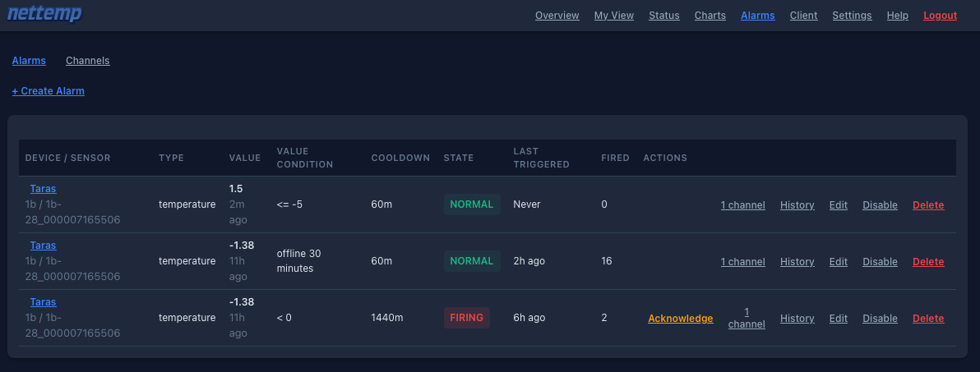Open 1 channel for the <= -5 alarm
The height and width of the screenshot is (372, 980).
(742, 205)
